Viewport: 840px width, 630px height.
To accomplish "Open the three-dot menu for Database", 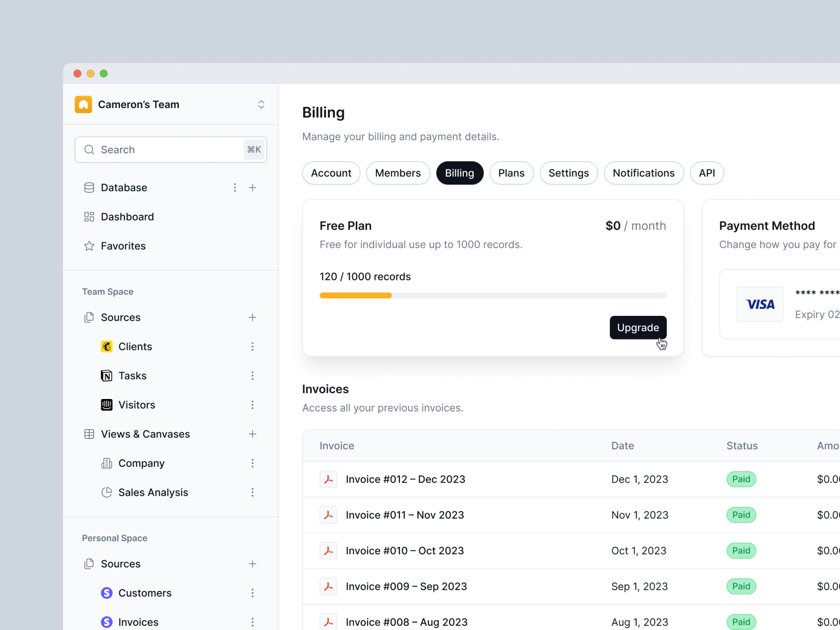I will click(x=235, y=187).
